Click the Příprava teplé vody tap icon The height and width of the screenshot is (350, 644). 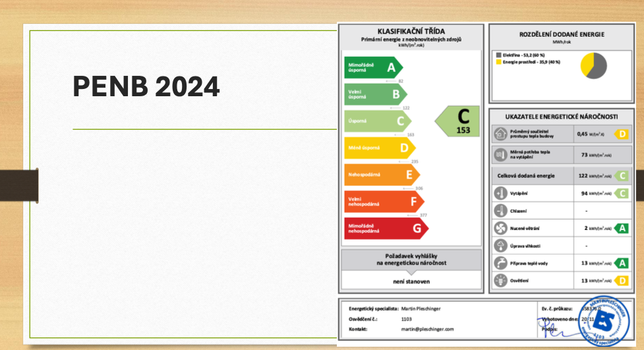point(500,263)
